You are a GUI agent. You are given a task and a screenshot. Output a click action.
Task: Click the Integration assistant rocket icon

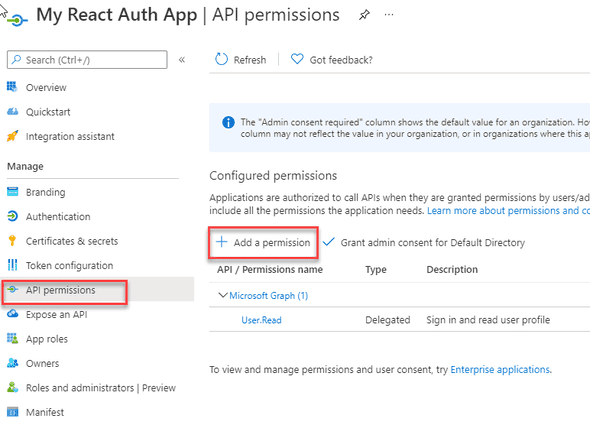pos(12,136)
